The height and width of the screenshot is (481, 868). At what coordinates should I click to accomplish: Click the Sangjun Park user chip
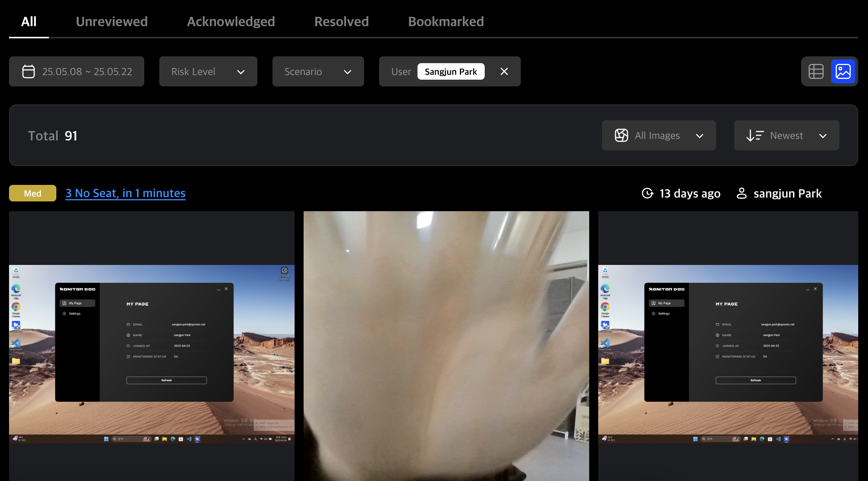tap(451, 71)
